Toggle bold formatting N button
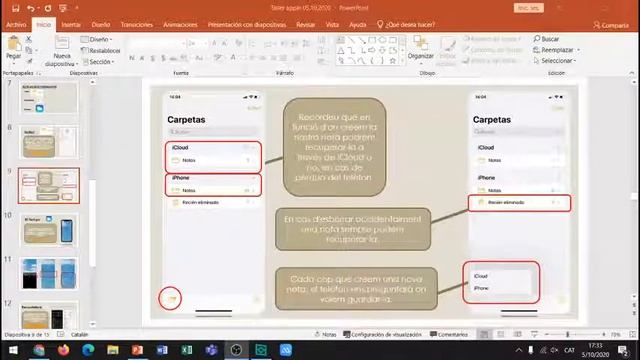The width and height of the screenshot is (640, 360). pyautogui.click(x=132, y=58)
